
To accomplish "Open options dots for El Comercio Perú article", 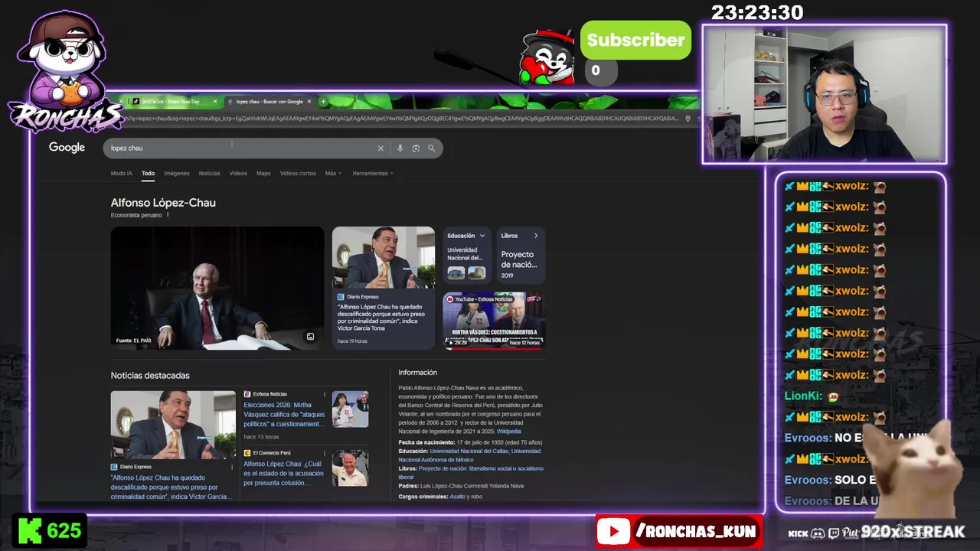I will tap(325, 453).
